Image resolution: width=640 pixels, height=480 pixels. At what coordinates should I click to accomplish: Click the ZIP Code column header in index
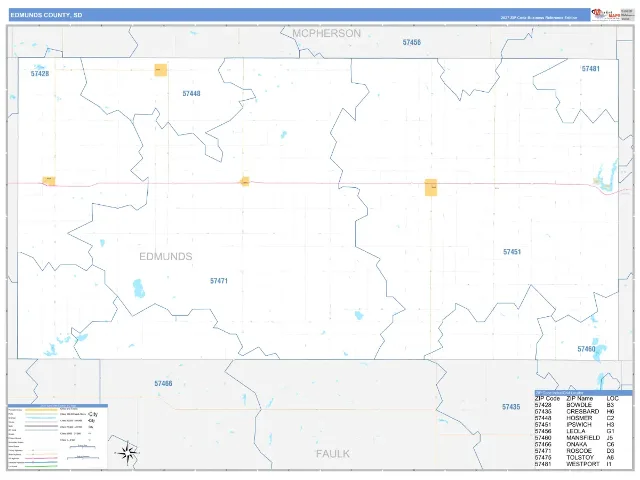pyautogui.click(x=547, y=398)
